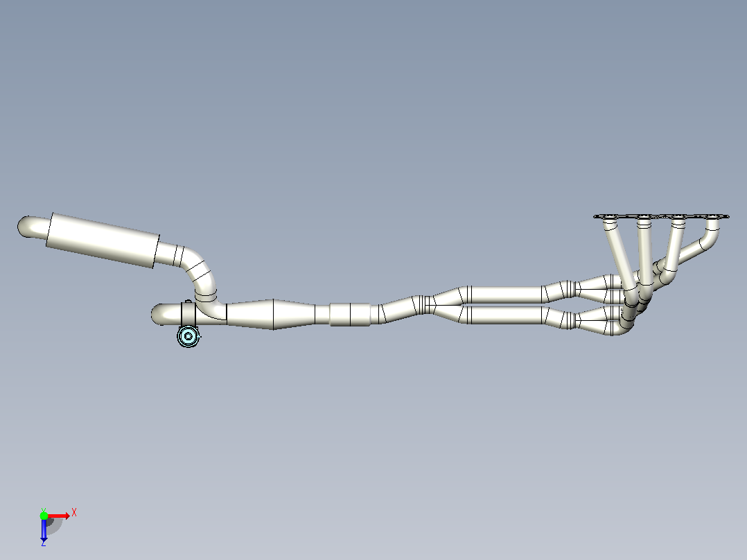
Task: Click the red X axis arrow of the triad
Action: pos(59,516)
